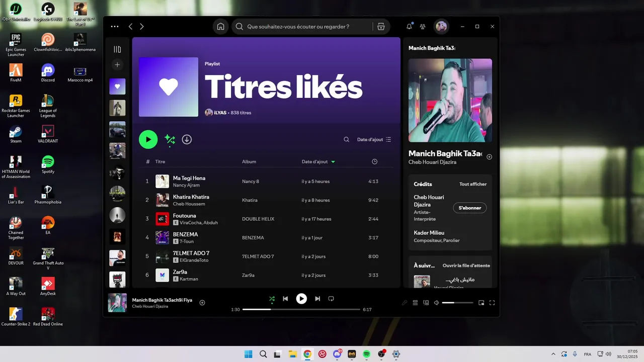
Task: Open album Nancy 8 link
Action: [x=251, y=182]
